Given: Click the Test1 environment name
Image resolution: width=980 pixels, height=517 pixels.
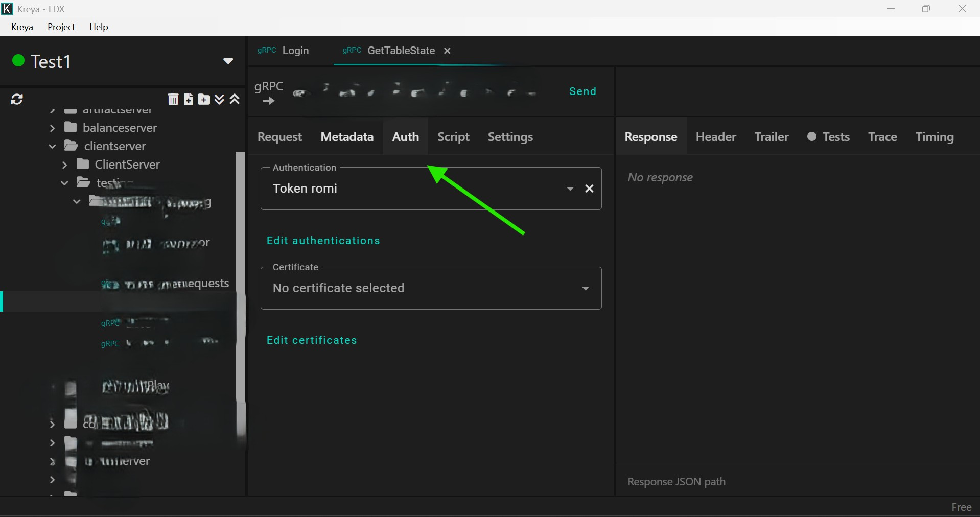Looking at the screenshot, I should click(51, 62).
